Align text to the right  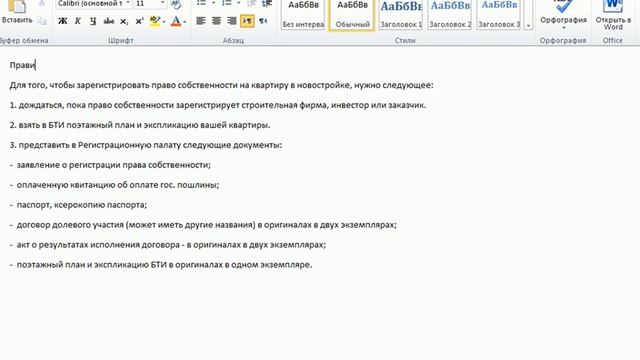232,21
